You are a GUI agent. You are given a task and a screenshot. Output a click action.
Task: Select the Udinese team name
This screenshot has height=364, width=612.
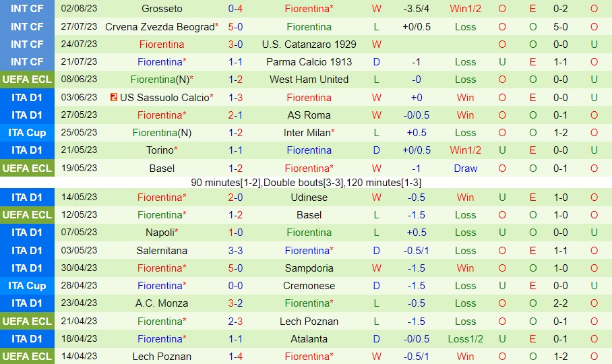[309, 198]
